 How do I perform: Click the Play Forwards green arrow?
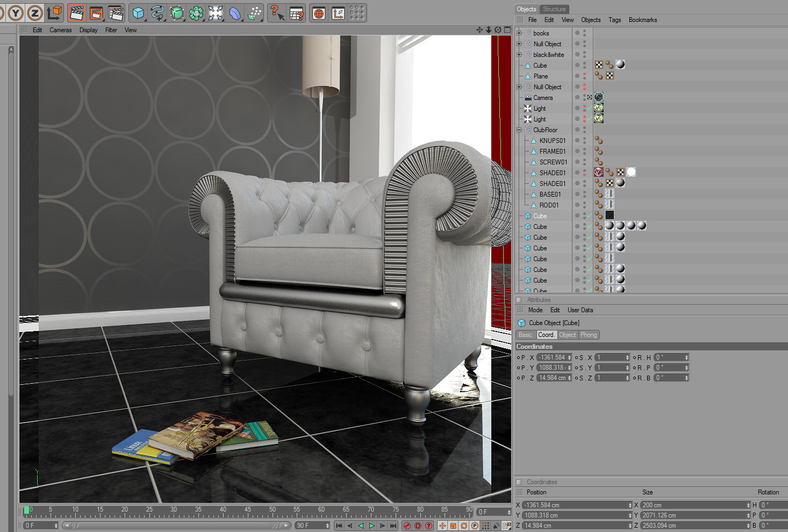(x=371, y=526)
